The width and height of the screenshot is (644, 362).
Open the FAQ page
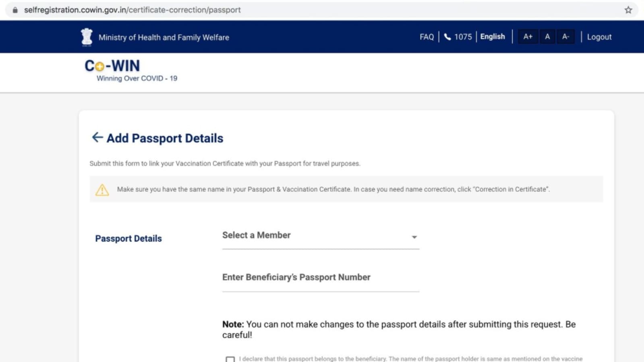point(426,37)
